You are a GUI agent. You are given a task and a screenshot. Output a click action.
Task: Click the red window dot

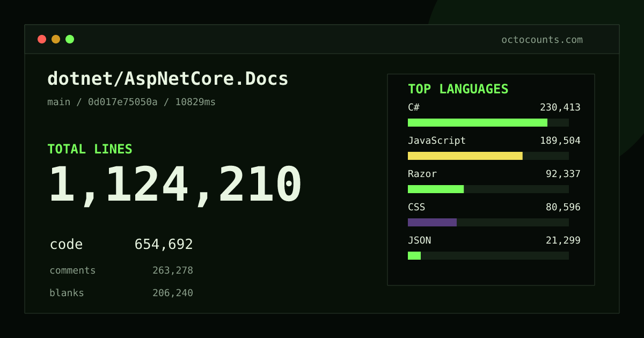[42, 39]
